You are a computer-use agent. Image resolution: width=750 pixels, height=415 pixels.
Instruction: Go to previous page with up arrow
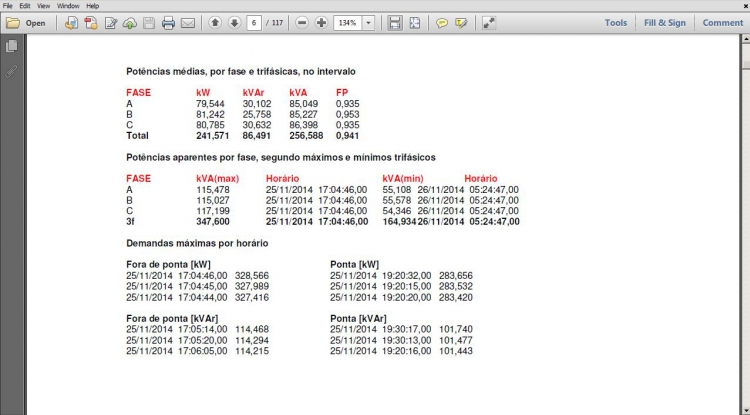[215, 22]
